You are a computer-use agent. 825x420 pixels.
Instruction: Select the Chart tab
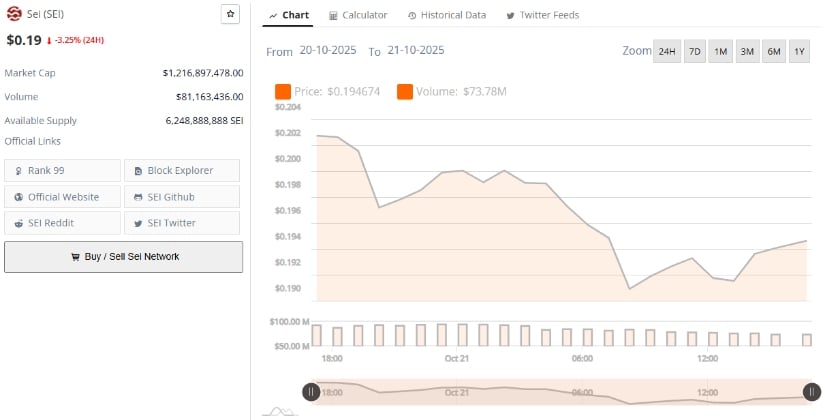click(x=289, y=15)
